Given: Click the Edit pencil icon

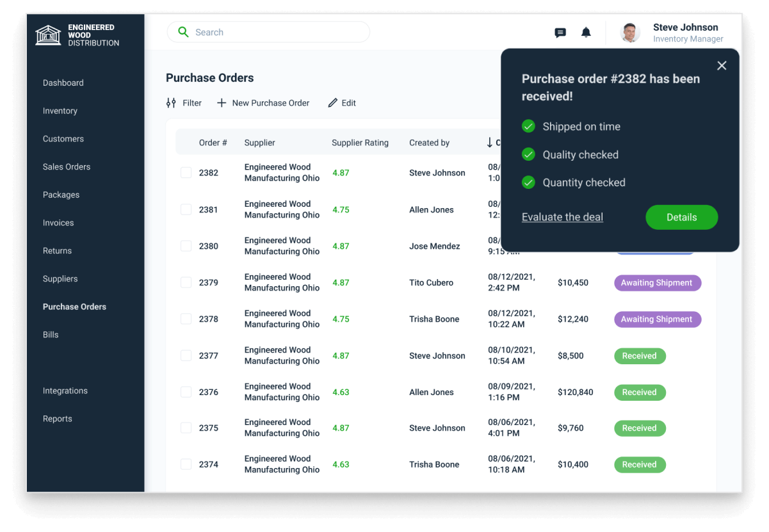Looking at the screenshot, I should click(x=332, y=103).
